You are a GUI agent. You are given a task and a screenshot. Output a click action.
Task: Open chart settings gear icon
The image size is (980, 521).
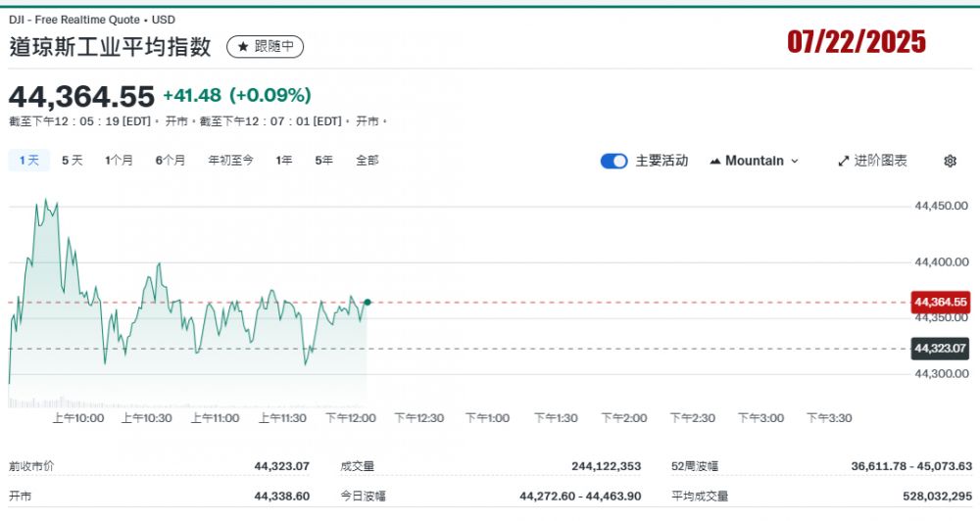[x=950, y=162]
